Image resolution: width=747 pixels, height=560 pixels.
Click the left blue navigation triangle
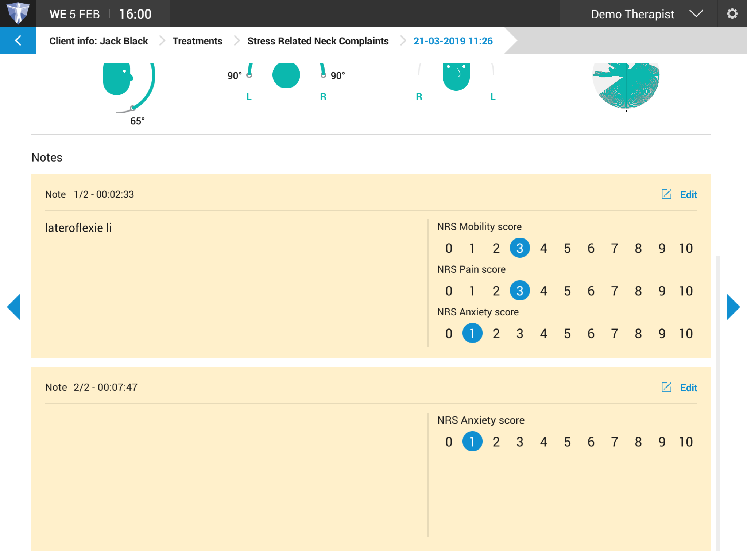click(x=14, y=307)
